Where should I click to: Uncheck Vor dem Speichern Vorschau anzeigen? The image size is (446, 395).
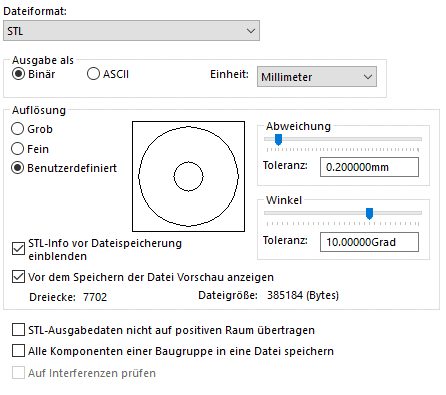(18, 277)
